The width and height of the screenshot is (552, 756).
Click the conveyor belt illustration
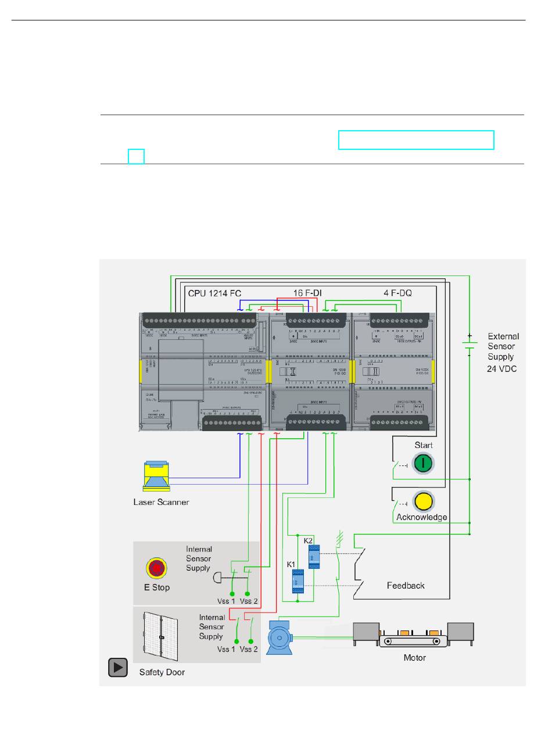click(x=414, y=635)
